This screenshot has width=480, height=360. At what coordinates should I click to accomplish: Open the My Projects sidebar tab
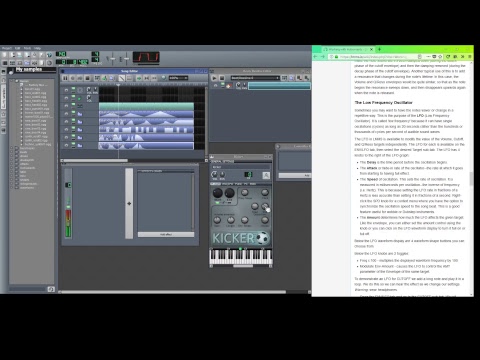point(4,80)
